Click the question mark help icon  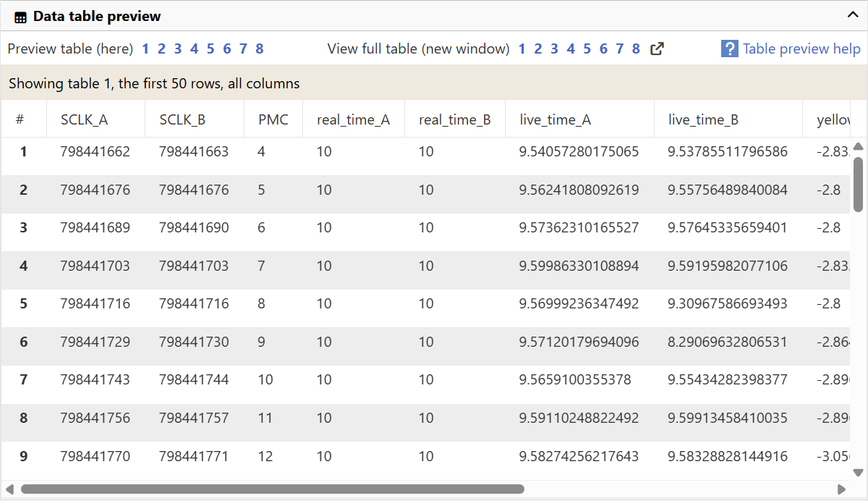(729, 49)
